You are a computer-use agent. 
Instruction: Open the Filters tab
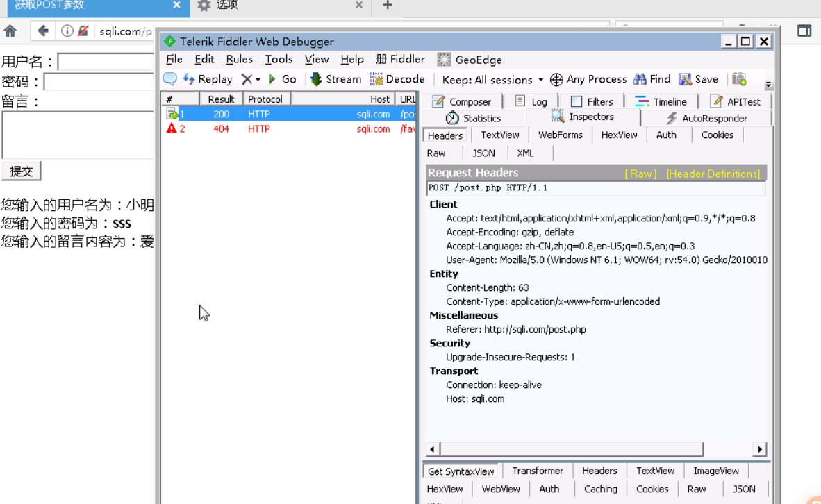[592, 101]
